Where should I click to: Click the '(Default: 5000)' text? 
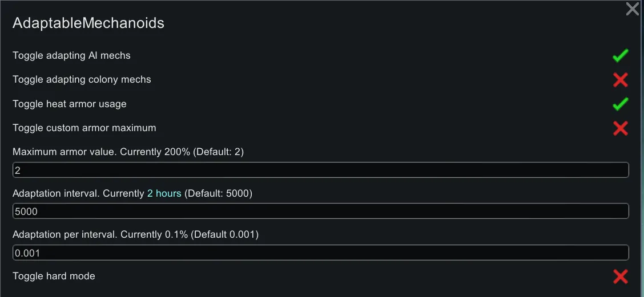point(218,194)
